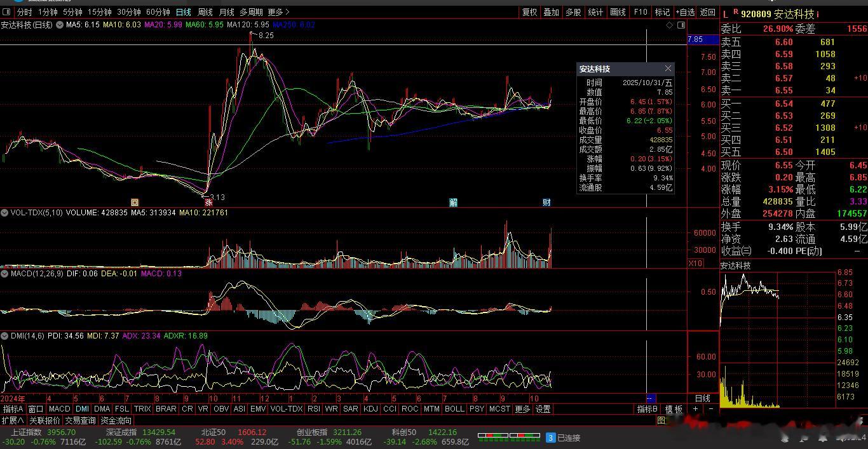
Task: Switch indicator to MACD
Action: tap(60, 409)
